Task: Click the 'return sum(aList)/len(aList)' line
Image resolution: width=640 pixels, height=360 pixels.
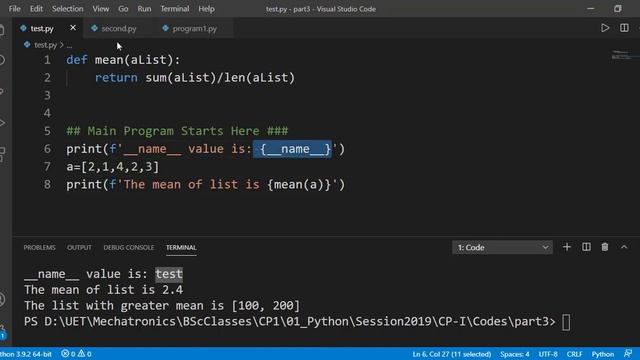Action: click(x=195, y=78)
